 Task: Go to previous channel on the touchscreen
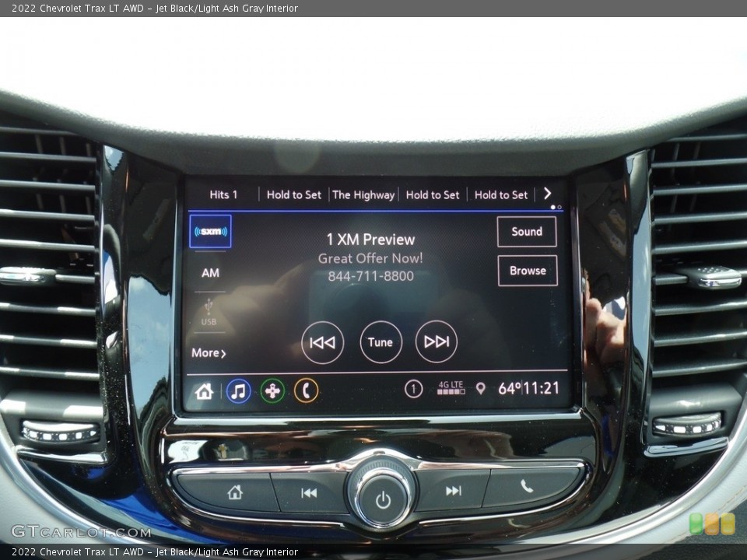[x=322, y=342]
